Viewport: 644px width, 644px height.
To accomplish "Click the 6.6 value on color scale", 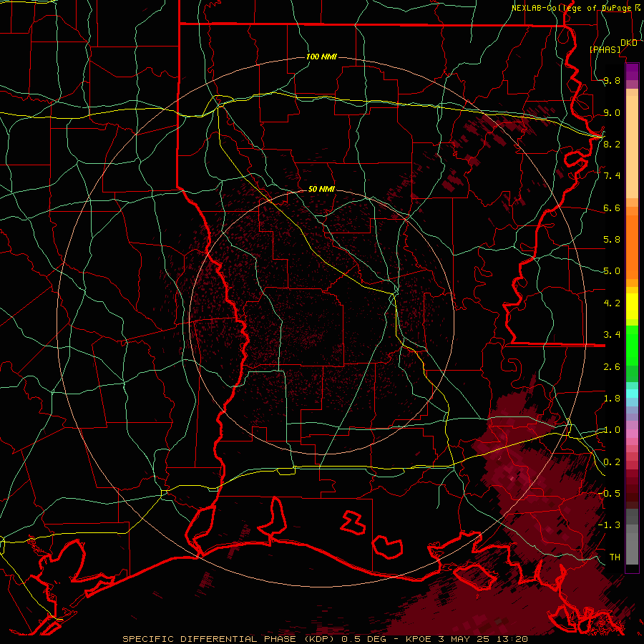I will click(612, 208).
